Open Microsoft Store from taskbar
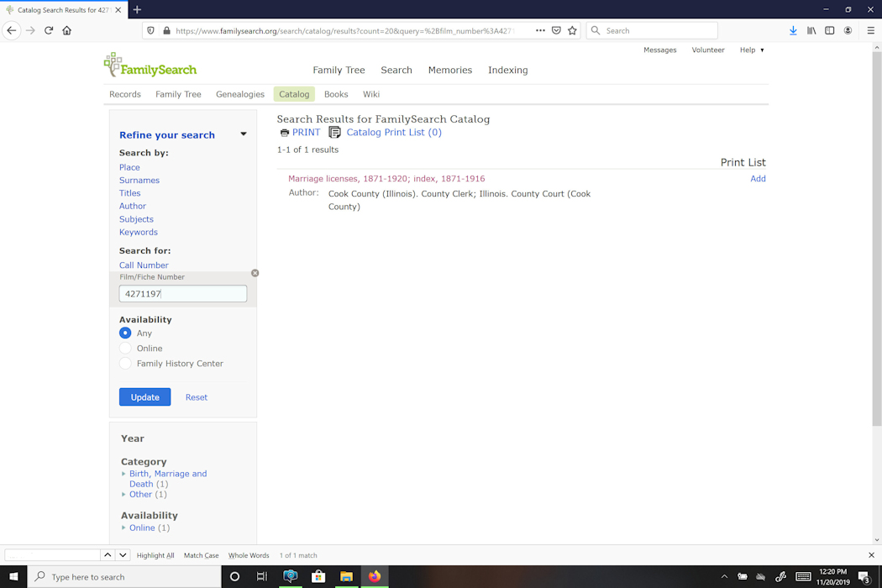Image resolution: width=882 pixels, height=588 pixels. 318,577
